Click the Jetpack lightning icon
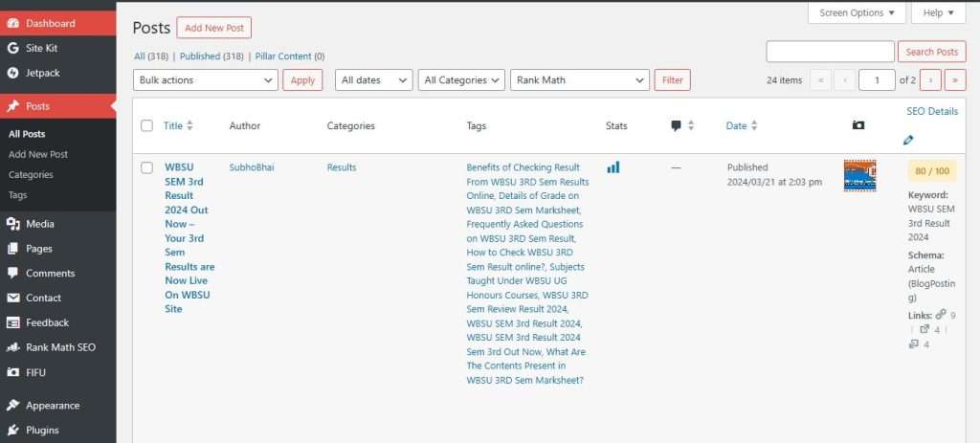980x443 pixels. tap(12, 73)
